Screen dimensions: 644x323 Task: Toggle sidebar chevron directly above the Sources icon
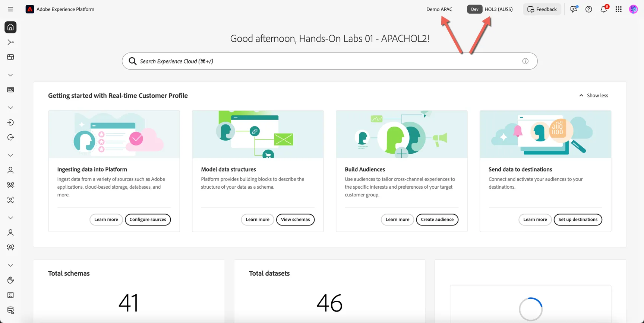point(10,108)
